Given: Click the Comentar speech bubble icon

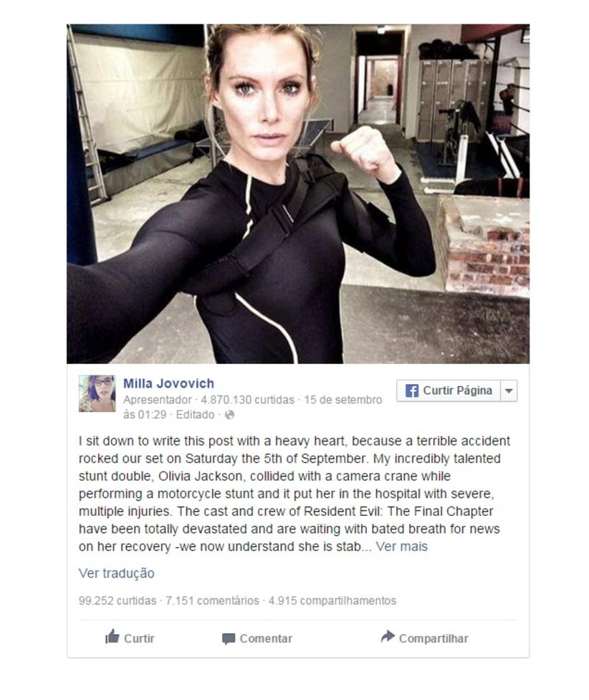Looking at the screenshot, I should tap(229, 639).
